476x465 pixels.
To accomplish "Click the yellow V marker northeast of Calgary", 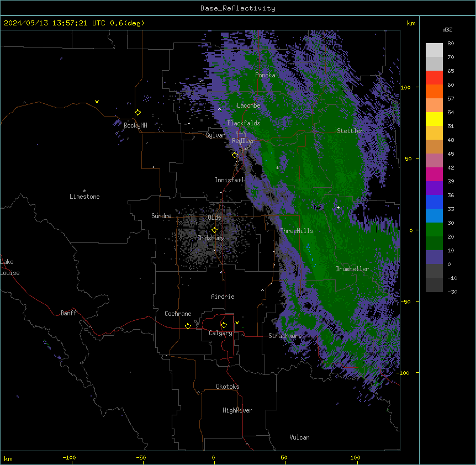I will click(237, 323).
